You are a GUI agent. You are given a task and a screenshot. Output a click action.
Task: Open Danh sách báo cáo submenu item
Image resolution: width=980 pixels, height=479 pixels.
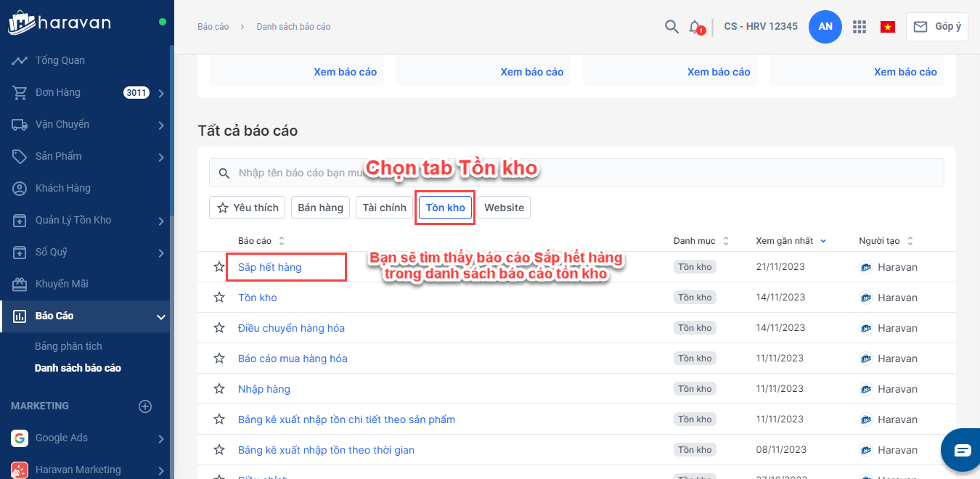pyautogui.click(x=78, y=368)
